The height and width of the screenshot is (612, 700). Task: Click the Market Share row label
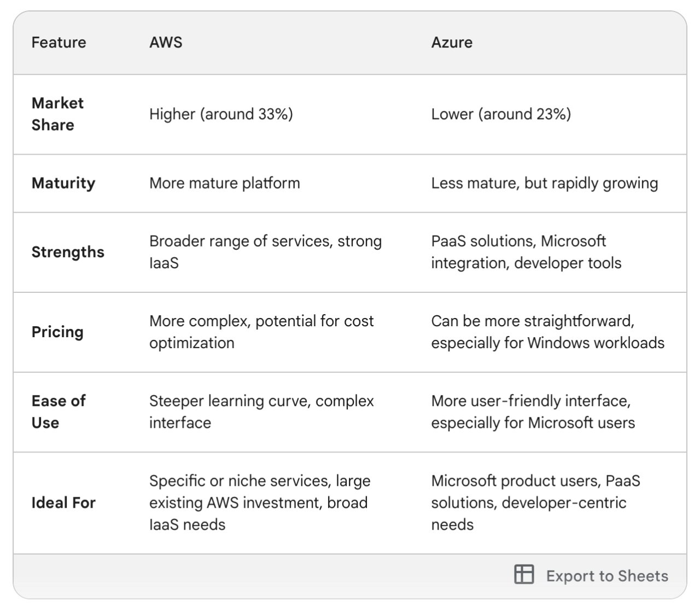pyautogui.click(x=57, y=114)
